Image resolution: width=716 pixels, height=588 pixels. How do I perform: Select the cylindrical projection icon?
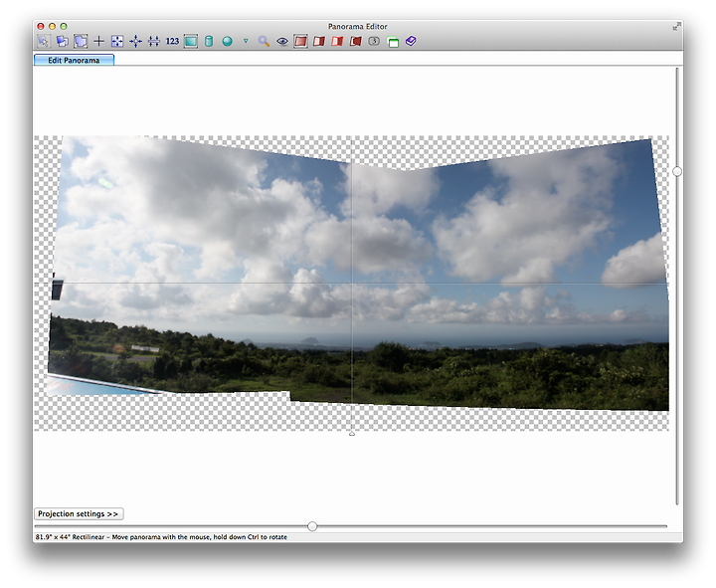coord(209,41)
